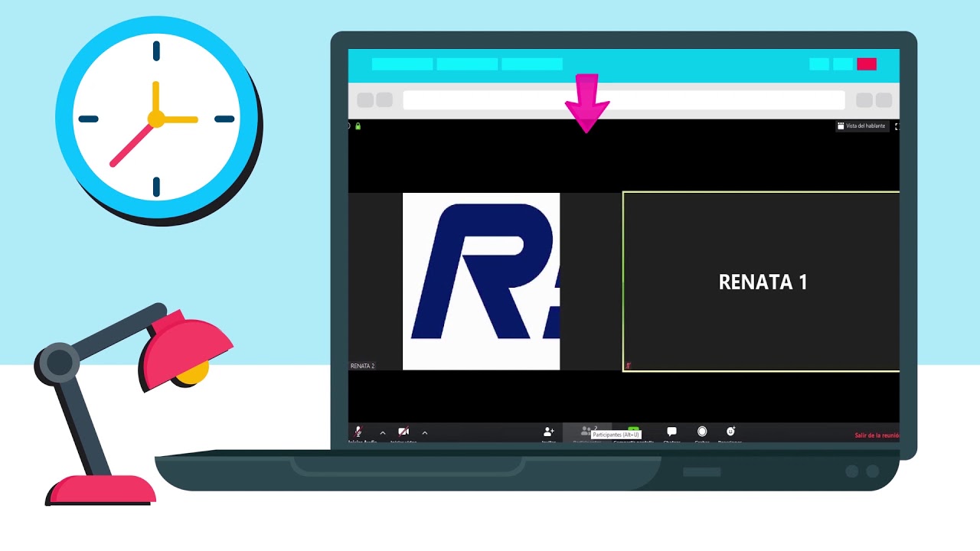Select the first cyan browser tab

click(402, 64)
